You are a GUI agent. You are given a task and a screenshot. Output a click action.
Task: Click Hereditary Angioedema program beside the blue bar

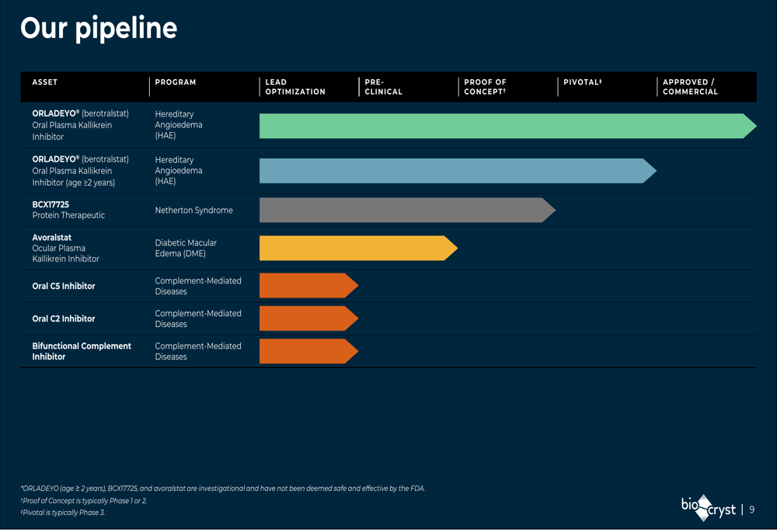pos(179,170)
